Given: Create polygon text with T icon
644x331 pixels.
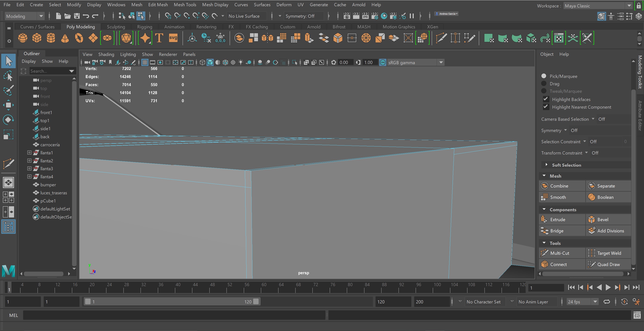Looking at the screenshot, I should (x=159, y=38).
